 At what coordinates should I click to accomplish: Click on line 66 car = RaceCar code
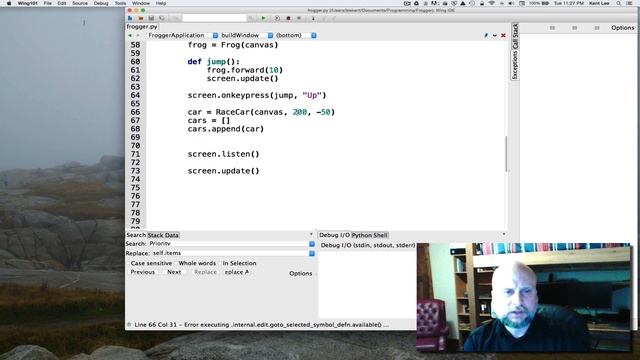click(261, 112)
